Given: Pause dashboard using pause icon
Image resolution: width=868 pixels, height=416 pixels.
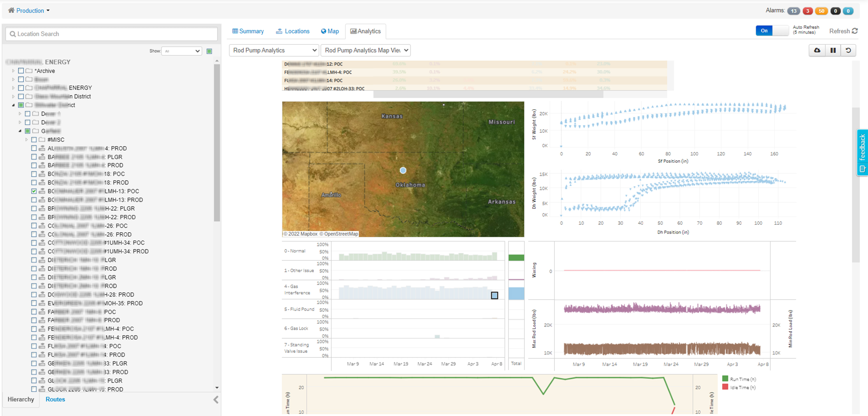Looking at the screenshot, I should (x=833, y=50).
